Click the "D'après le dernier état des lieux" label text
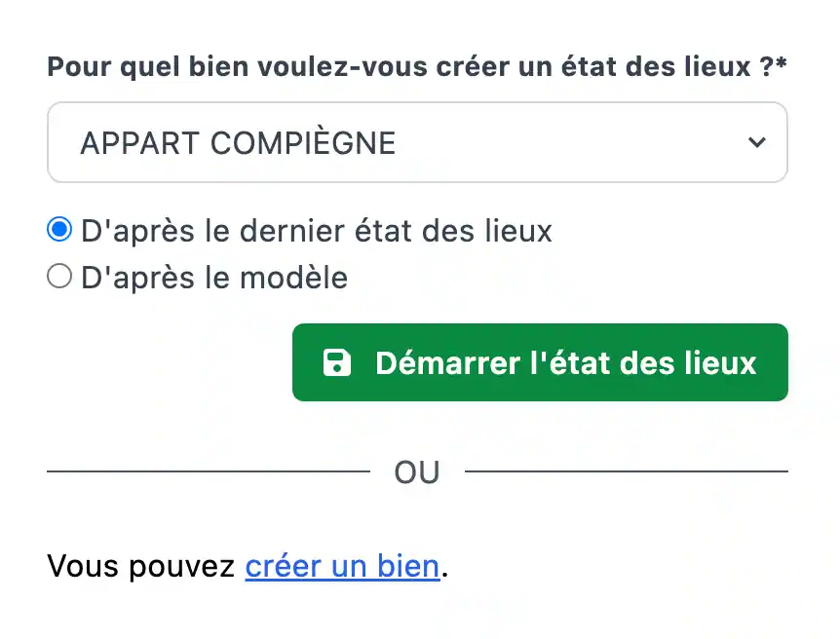Image resolution: width=840 pixels, height=639 pixels. (x=317, y=231)
